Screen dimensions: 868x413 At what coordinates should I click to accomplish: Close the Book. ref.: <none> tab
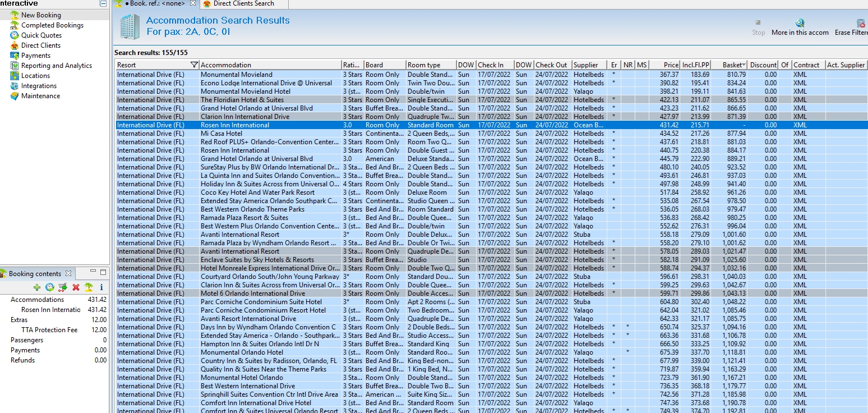(x=193, y=3)
